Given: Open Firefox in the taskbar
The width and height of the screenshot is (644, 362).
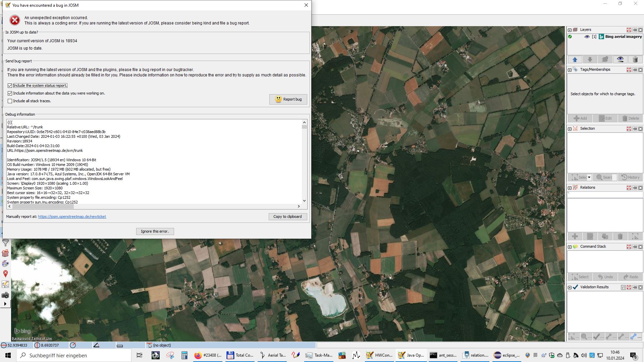Looking at the screenshot, I should [208, 355].
